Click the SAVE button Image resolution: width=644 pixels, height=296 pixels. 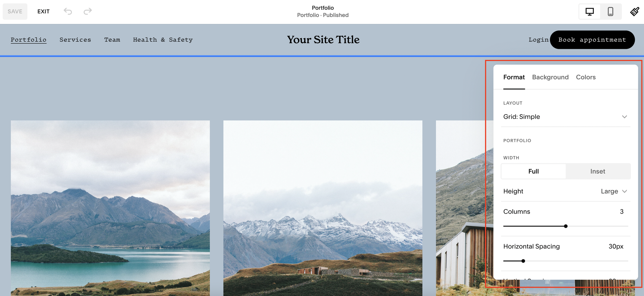coord(15,12)
